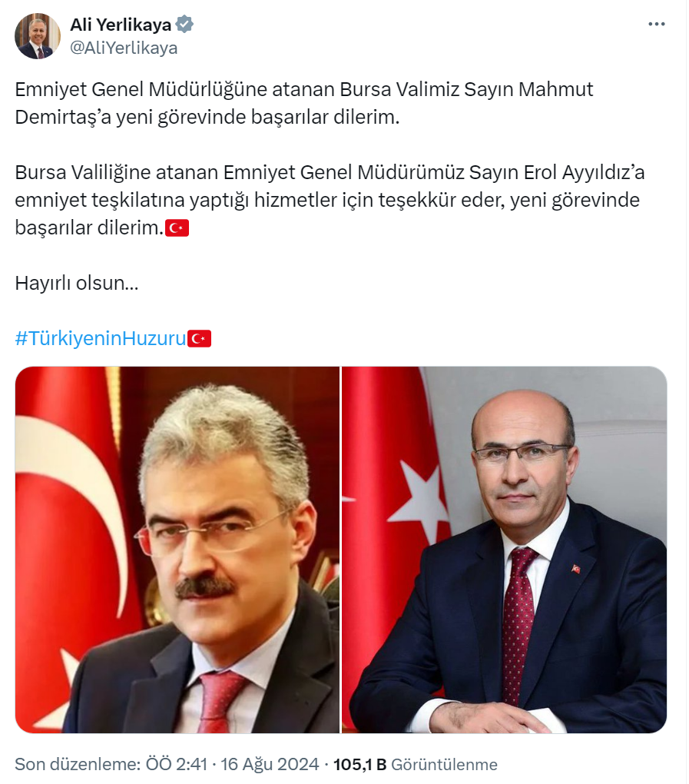Open the left photo of mustached man
Viewport: 689px width, 784px height.
point(177,550)
